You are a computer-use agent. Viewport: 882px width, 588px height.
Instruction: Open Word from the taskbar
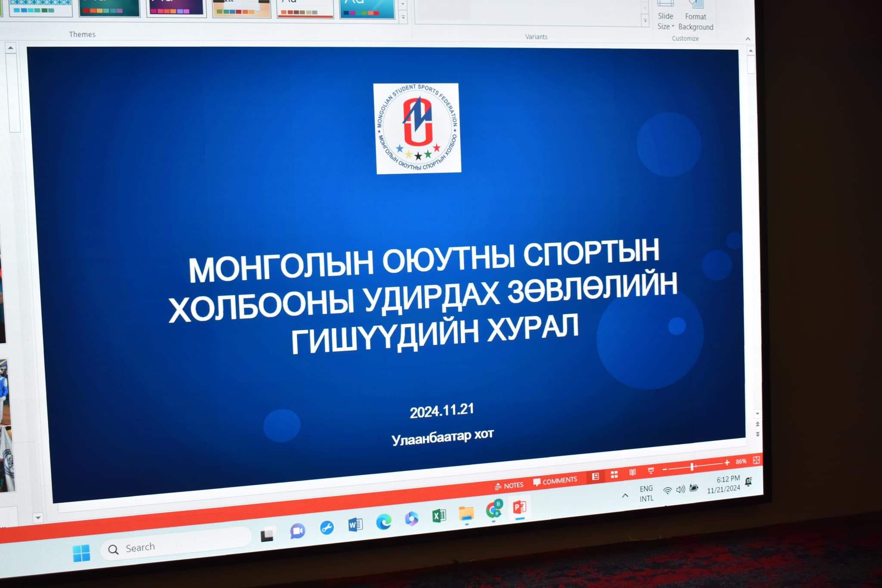355,525
